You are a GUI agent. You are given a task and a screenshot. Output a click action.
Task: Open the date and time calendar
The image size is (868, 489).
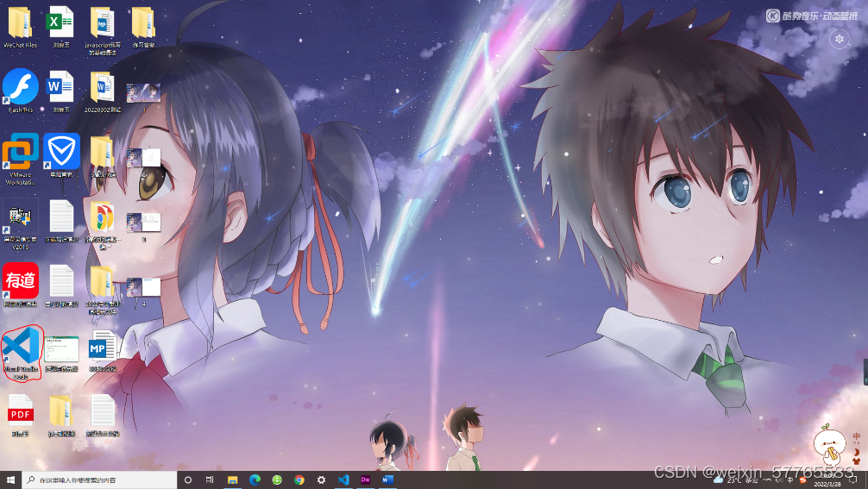coord(827,480)
